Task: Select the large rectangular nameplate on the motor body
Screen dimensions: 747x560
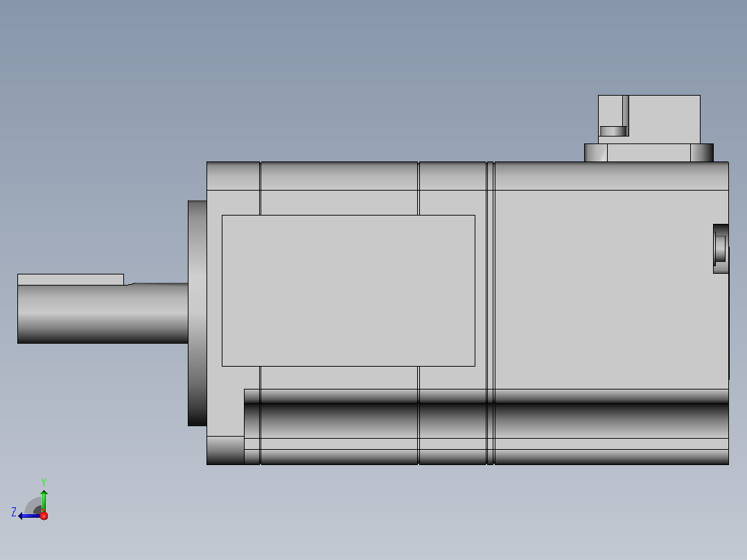Action: click(349, 290)
